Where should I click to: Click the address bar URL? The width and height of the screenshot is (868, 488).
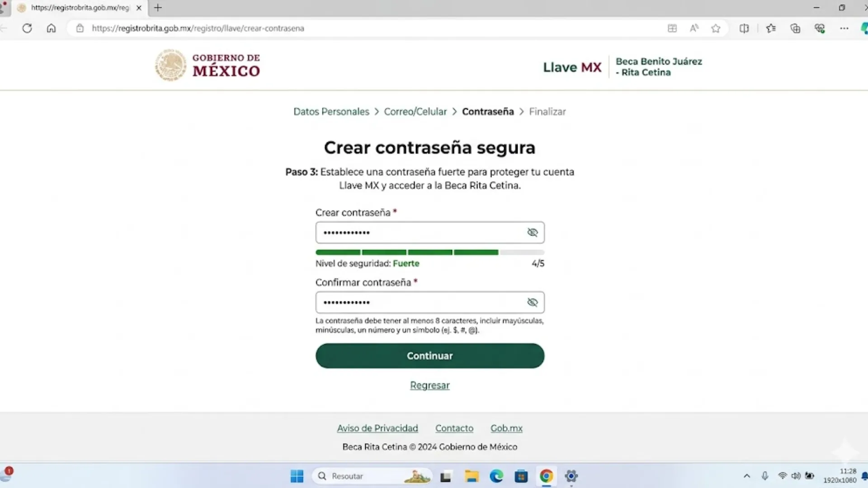[198, 28]
